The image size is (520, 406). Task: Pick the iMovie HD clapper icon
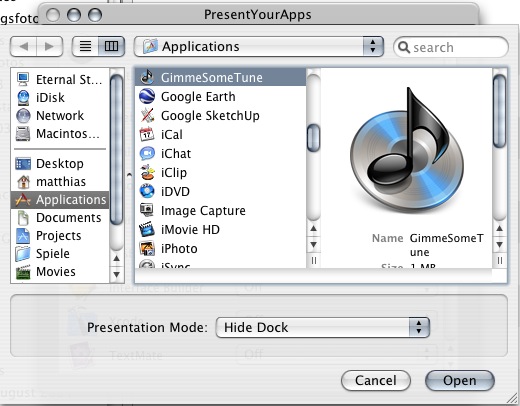tap(147, 229)
